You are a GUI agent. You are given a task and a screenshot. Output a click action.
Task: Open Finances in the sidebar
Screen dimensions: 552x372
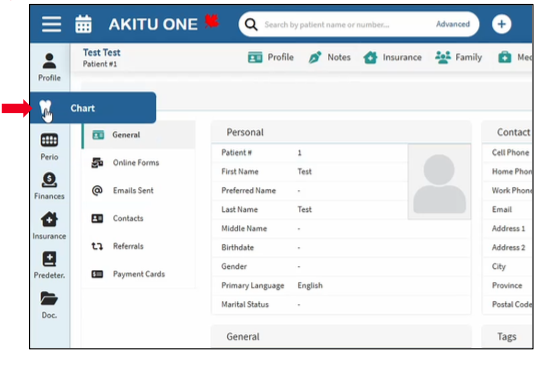49,186
